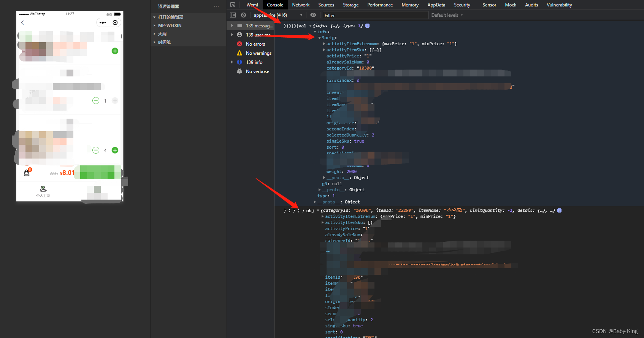Tap the green checkout button
The width and height of the screenshot is (644, 338).
coord(97,172)
